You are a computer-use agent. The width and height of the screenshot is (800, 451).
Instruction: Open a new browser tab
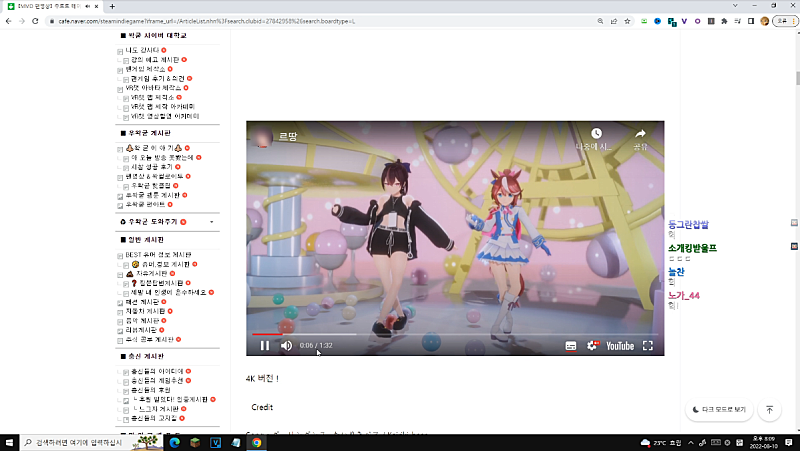pos(112,6)
